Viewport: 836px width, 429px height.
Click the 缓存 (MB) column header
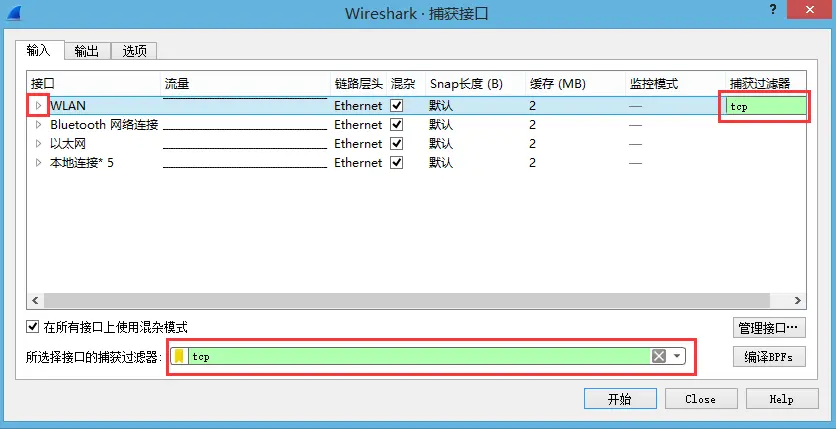click(575, 84)
